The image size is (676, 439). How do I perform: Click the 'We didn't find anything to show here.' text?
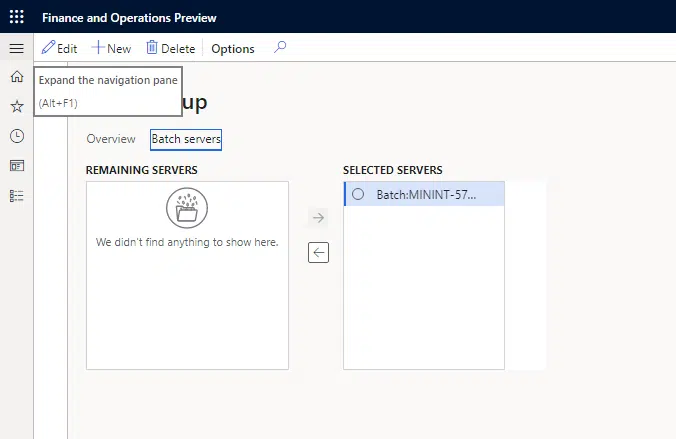[x=187, y=242]
